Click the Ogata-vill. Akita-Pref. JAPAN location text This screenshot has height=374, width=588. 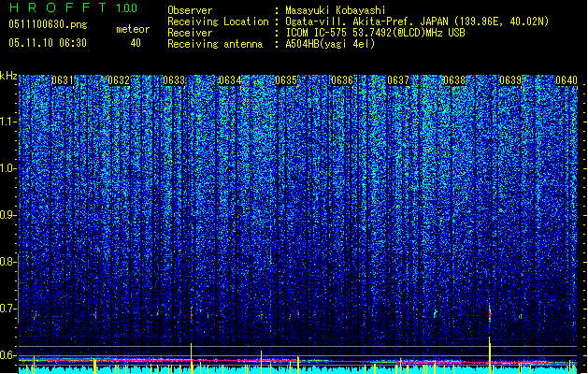(417, 22)
